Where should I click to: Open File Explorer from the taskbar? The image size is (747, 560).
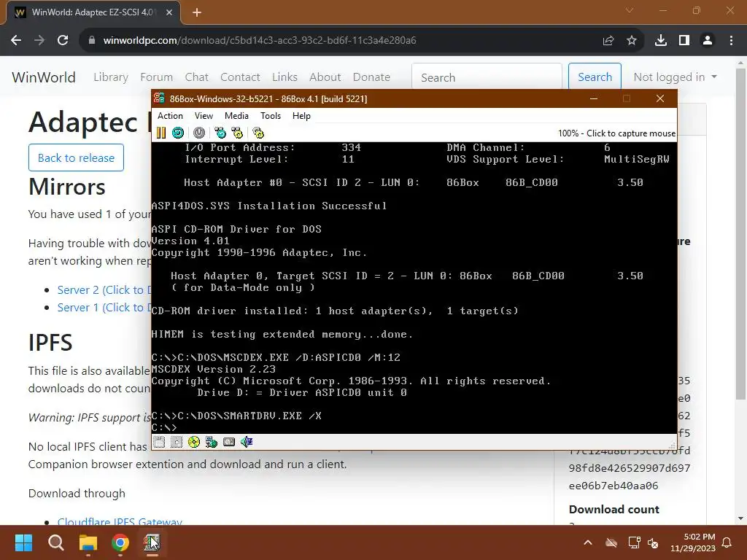pyautogui.click(x=88, y=542)
